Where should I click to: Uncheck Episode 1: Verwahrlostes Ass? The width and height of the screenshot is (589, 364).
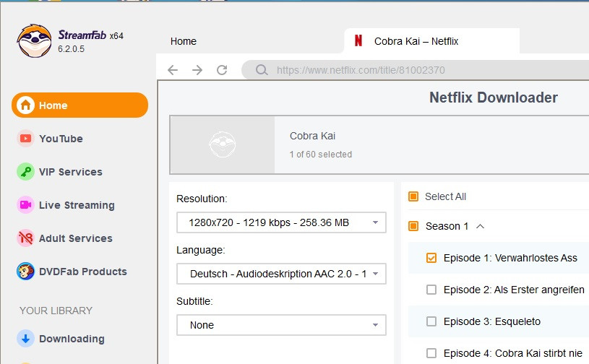(431, 258)
